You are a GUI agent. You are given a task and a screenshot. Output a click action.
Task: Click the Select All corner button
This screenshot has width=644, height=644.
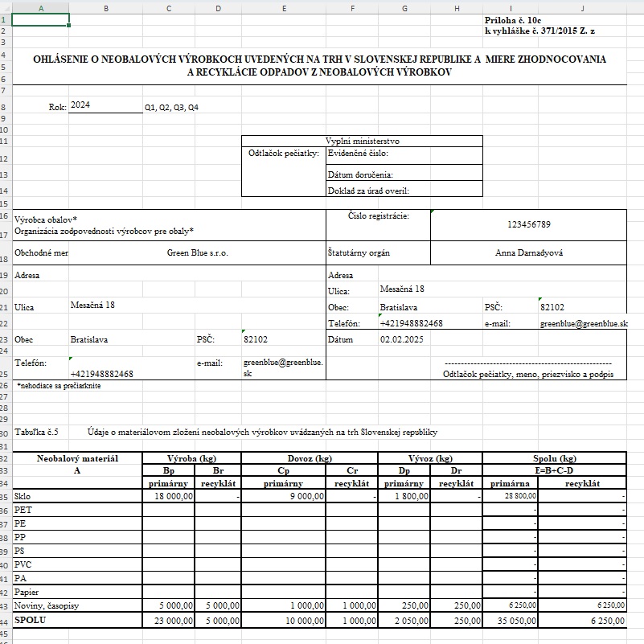(6, 7)
